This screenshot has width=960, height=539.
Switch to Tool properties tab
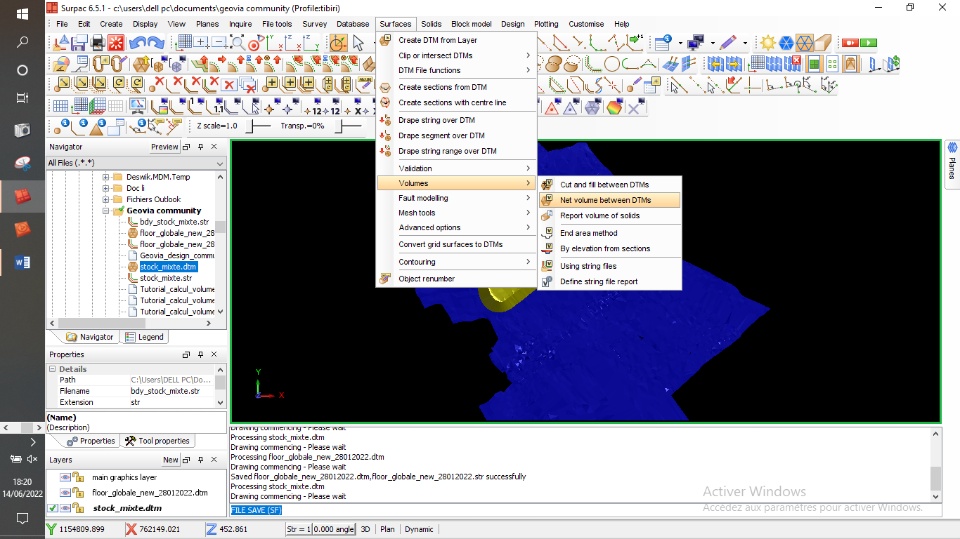click(x=157, y=441)
